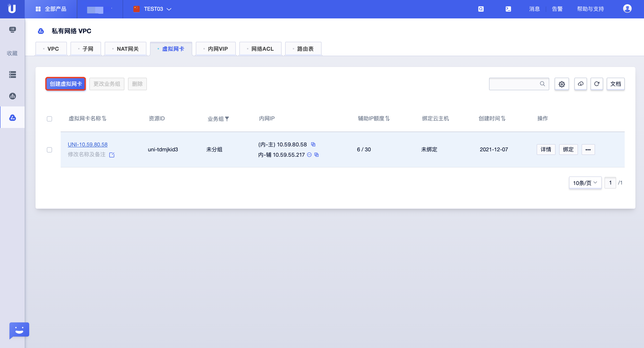Click the more icon beside 10.59.55.217
The width and height of the screenshot is (644, 348).
(309, 154)
